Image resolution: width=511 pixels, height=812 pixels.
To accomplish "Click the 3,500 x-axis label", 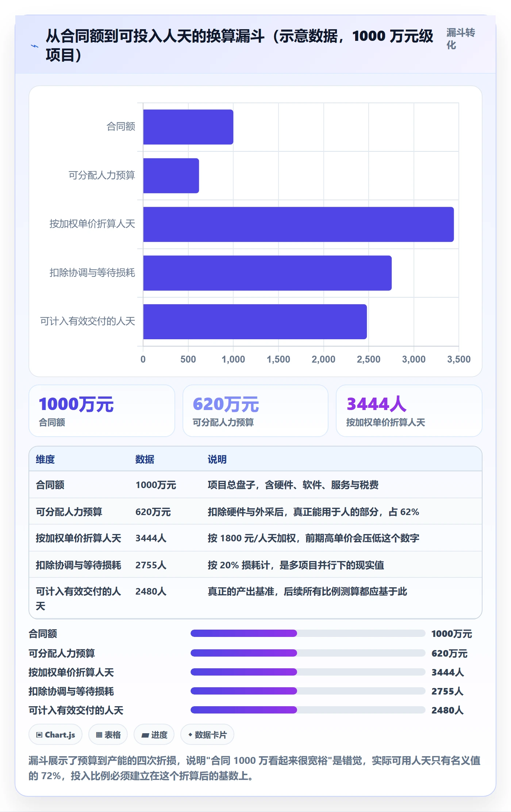I will tap(459, 359).
